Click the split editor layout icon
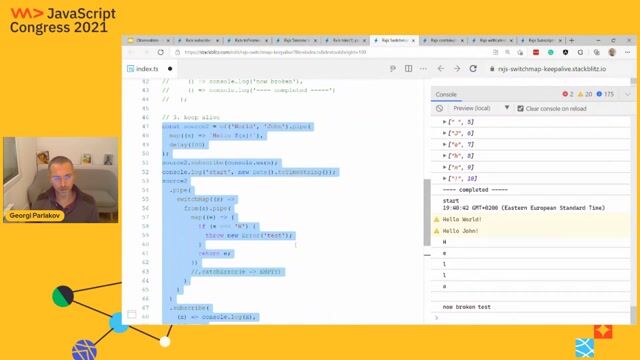 click(408, 69)
